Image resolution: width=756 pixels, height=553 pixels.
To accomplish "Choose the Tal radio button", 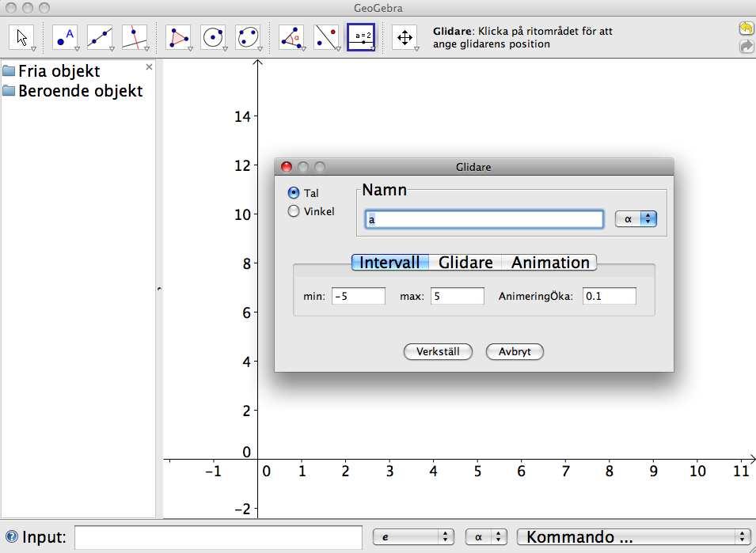I will [x=294, y=193].
